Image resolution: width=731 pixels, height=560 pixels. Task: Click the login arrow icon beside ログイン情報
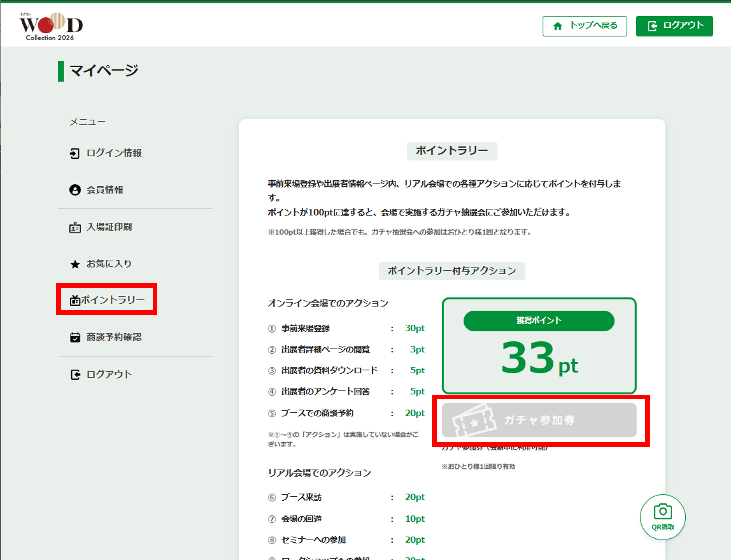tap(75, 153)
